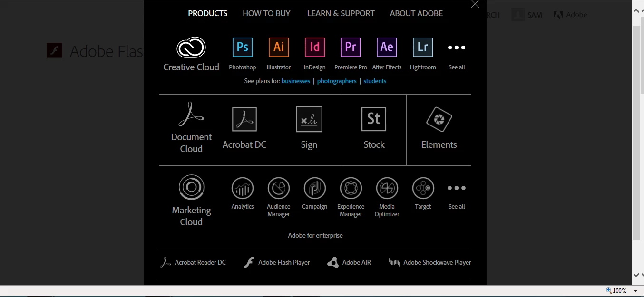Viewport: 644px width, 297px height.
Task: Close the products overlay with the X
Action: point(475,4)
